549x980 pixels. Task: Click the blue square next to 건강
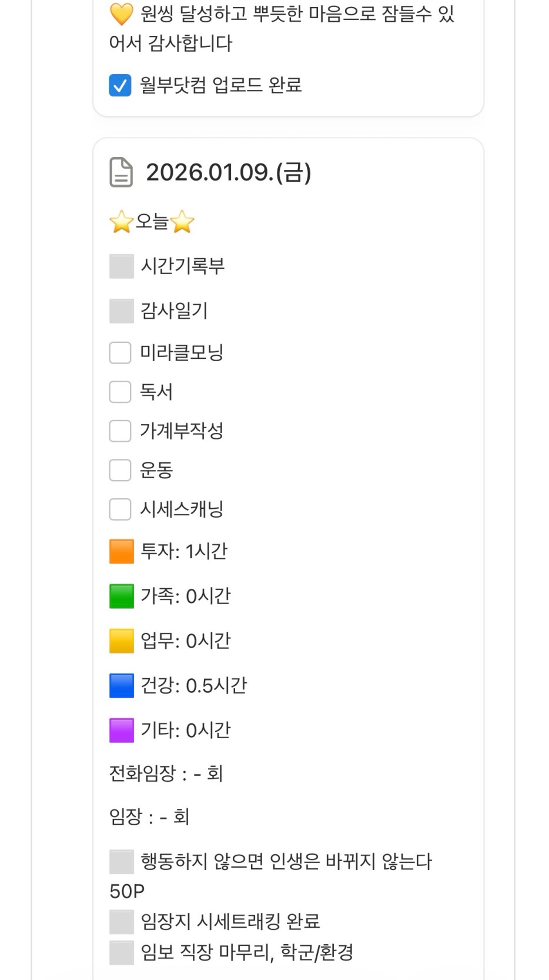(x=122, y=686)
